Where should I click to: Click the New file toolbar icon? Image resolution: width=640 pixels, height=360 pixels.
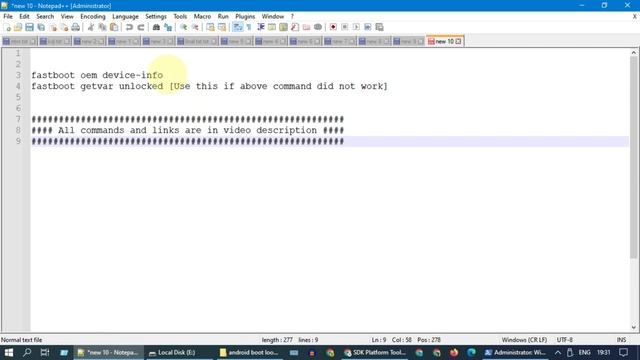[7, 27]
